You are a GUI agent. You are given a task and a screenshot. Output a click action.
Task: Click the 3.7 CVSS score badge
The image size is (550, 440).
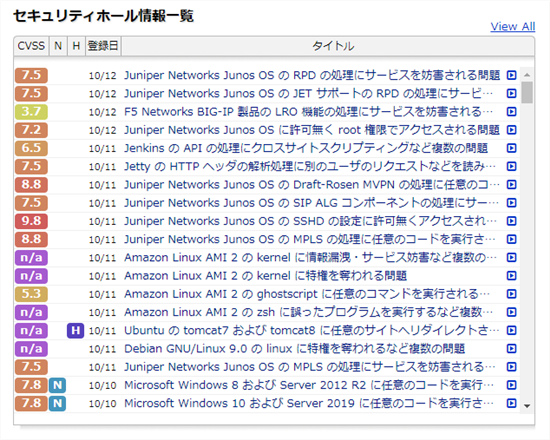pos(31,112)
